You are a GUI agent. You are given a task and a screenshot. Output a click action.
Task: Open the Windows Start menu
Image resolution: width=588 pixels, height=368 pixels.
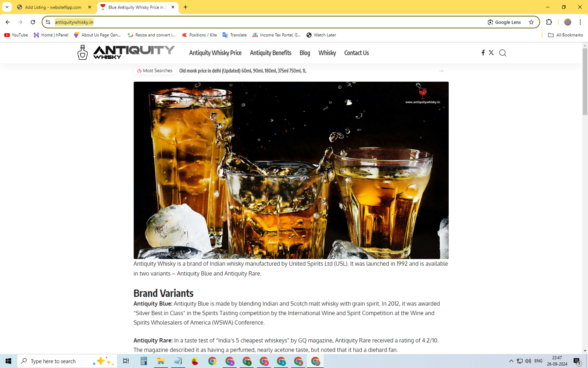point(8,361)
